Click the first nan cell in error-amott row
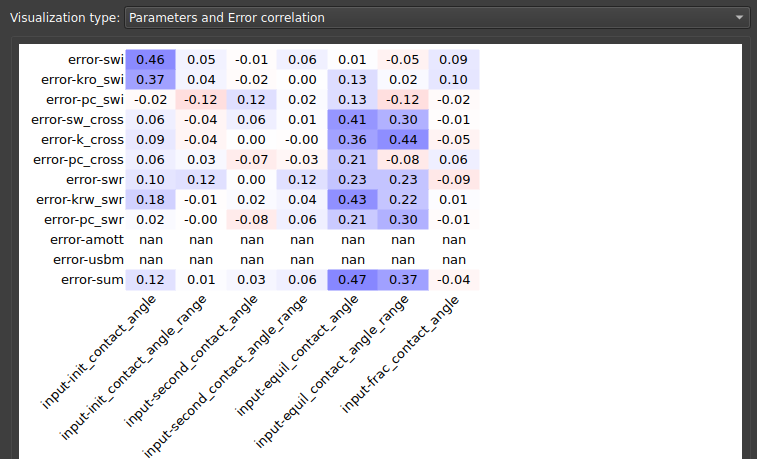 coord(151,239)
